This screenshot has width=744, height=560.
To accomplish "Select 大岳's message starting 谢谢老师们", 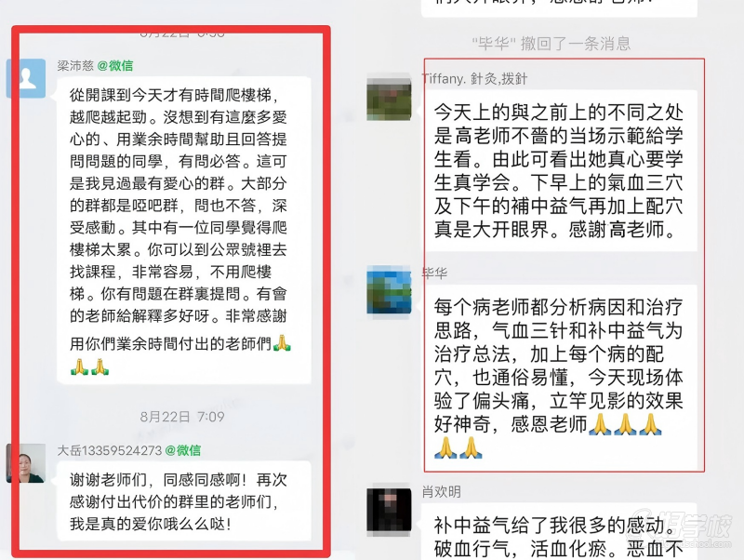I will [x=184, y=501].
